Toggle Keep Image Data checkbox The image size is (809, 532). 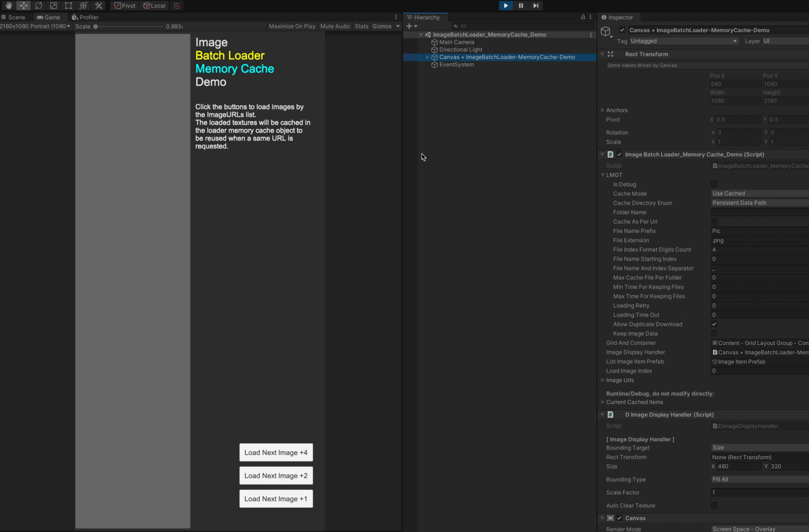pos(714,333)
